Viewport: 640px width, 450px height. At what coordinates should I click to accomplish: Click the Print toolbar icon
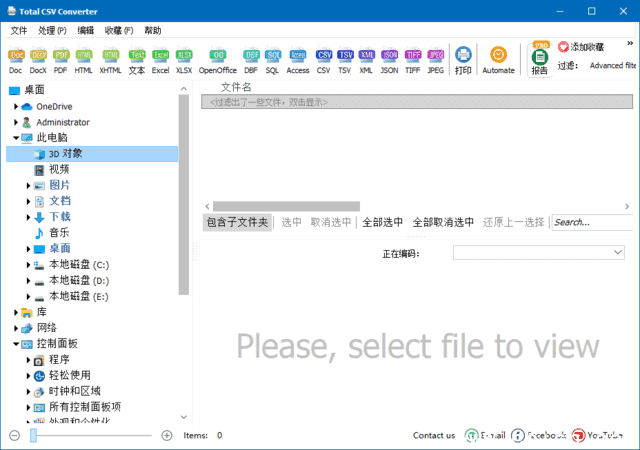(x=463, y=60)
